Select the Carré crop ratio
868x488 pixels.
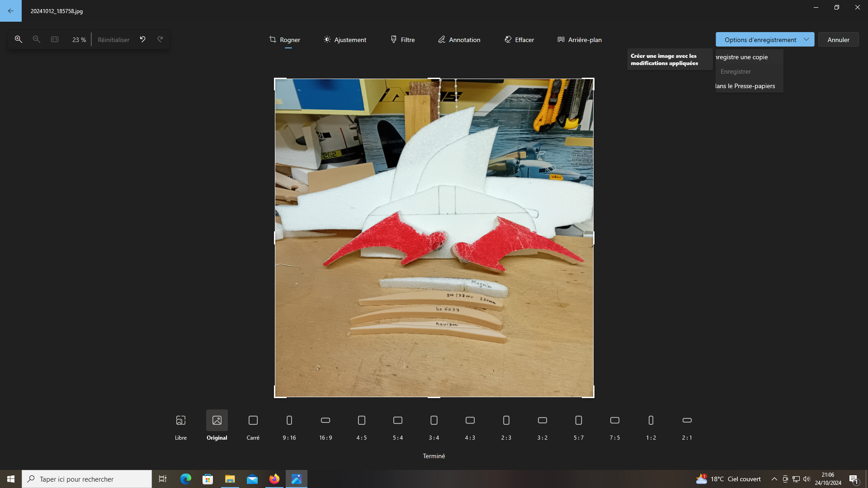click(x=253, y=427)
